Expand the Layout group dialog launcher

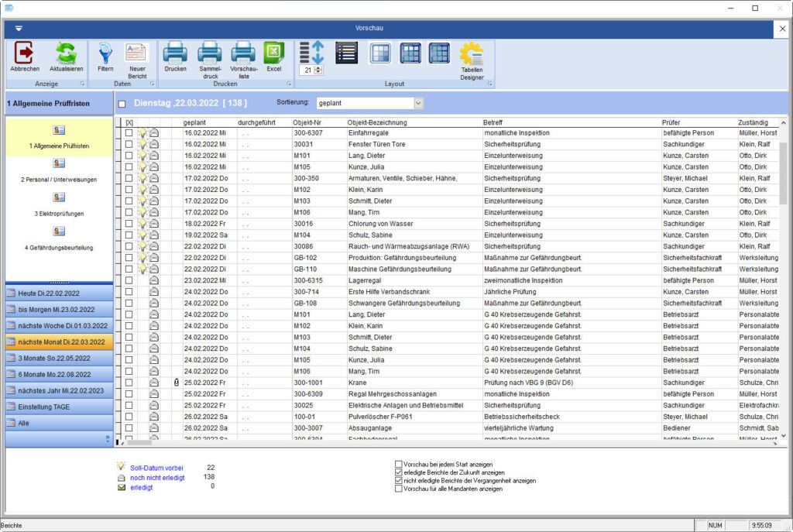(489, 84)
